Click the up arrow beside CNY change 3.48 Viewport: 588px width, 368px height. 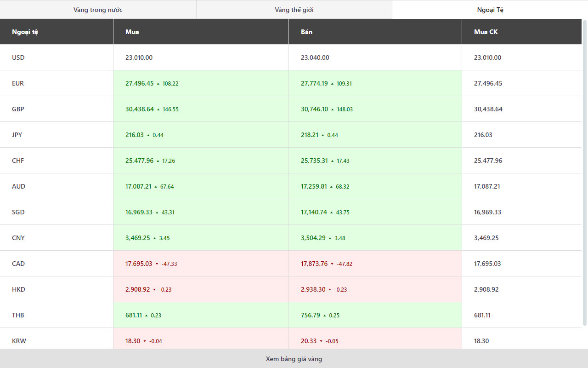tap(330, 238)
